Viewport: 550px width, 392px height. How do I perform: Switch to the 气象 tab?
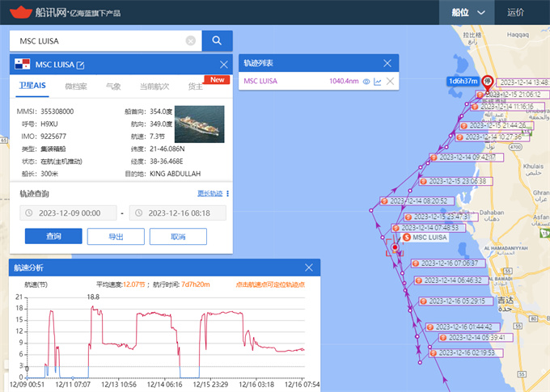[113, 86]
